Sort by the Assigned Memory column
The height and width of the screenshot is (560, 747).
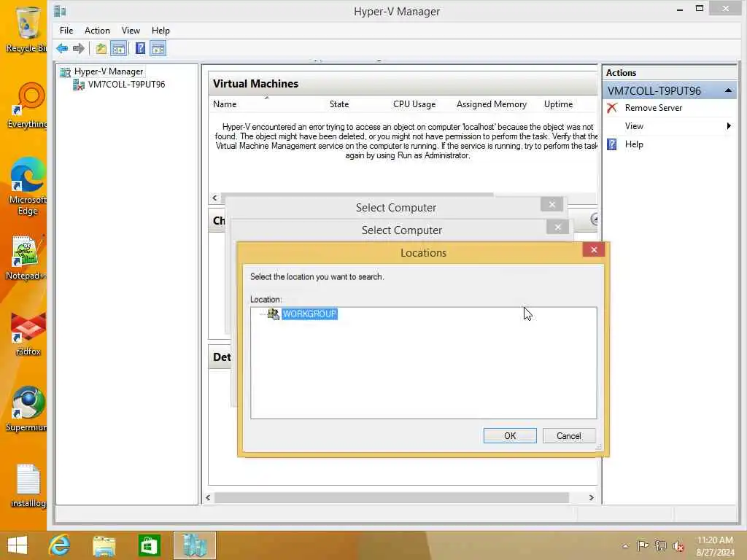491,104
